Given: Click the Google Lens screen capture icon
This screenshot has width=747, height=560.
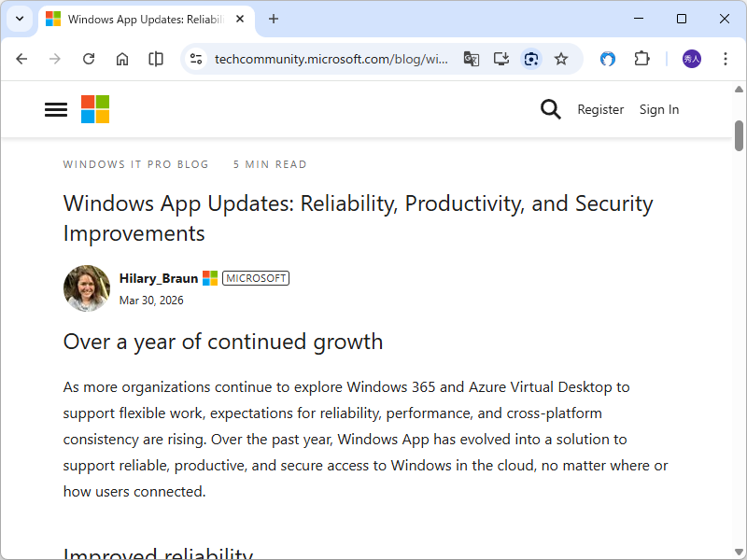Looking at the screenshot, I should pos(531,58).
